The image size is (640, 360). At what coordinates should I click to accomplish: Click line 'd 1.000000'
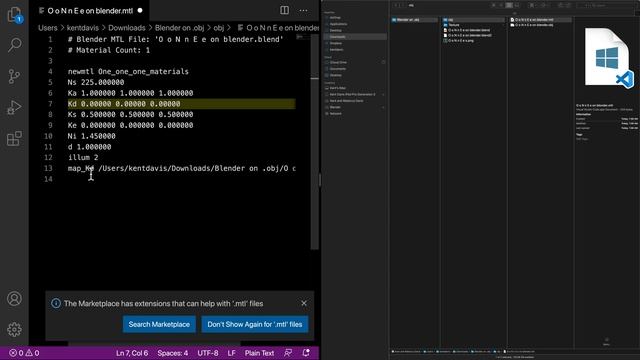(x=89, y=147)
